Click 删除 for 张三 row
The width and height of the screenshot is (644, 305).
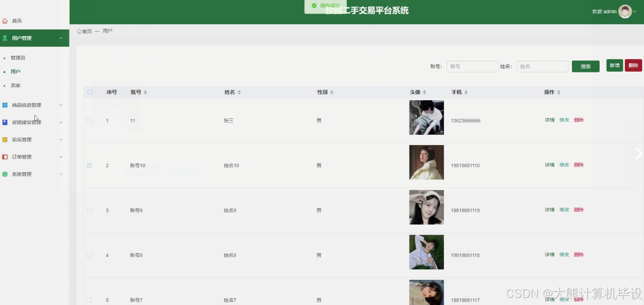pos(579,120)
